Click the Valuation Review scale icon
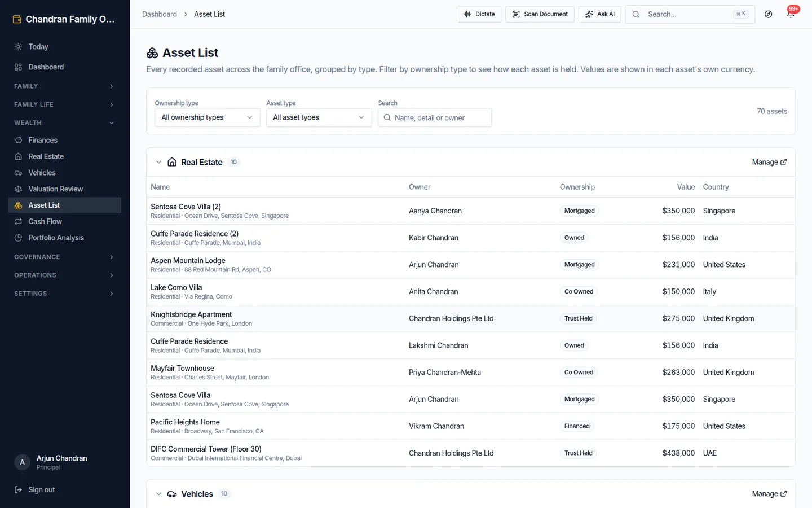Viewport: 812px width, 508px height. [18, 189]
